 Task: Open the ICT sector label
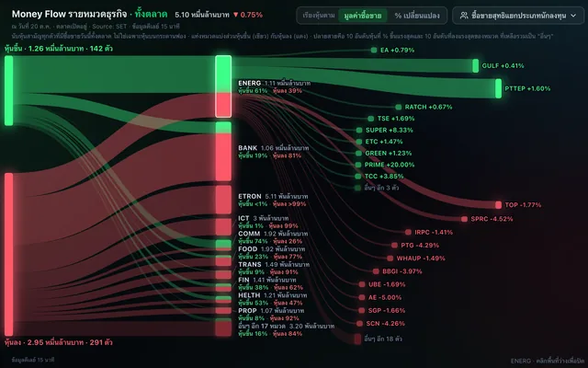pos(243,218)
